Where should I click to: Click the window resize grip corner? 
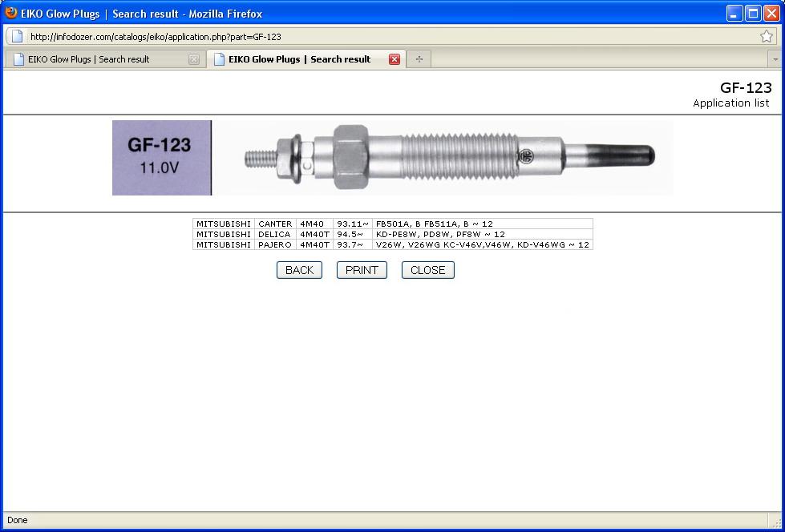click(777, 522)
